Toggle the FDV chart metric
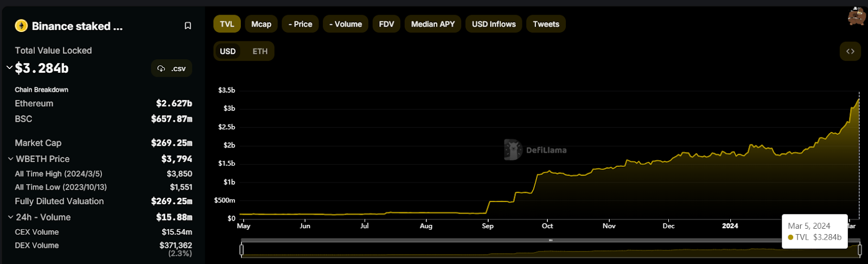 (386, 24)
